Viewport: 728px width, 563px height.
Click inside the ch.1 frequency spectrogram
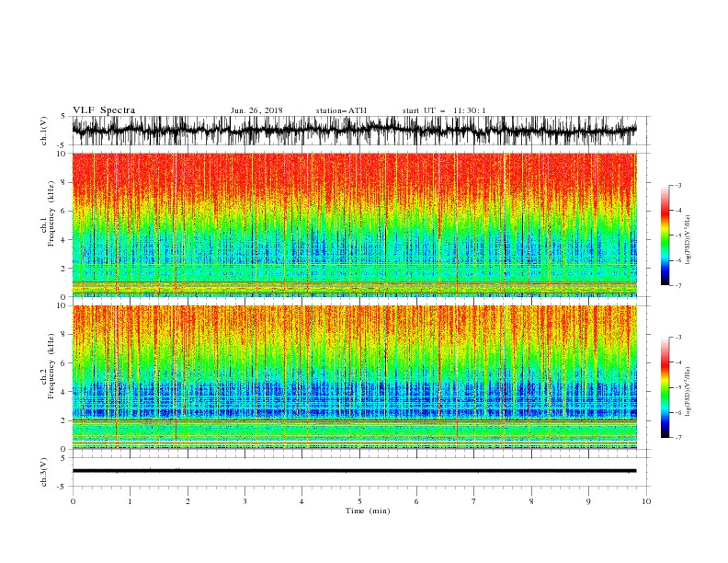pyautogui.click(x=354, y=224)
